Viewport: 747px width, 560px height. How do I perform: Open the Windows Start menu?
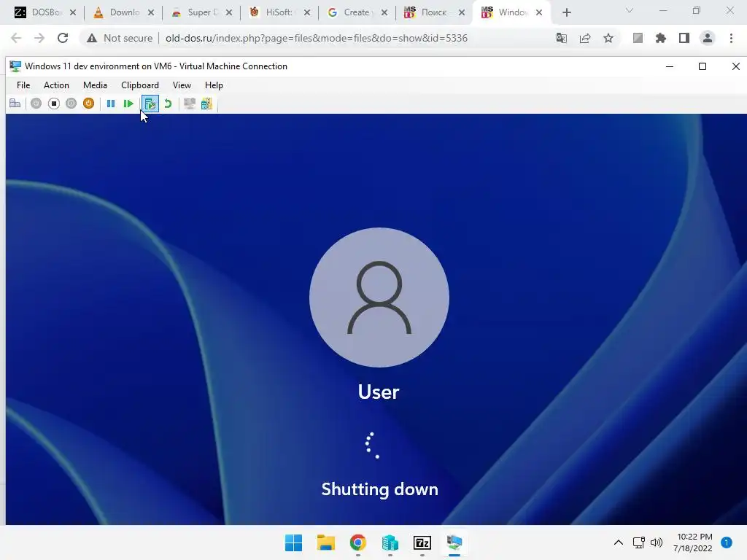coord(293,542)
